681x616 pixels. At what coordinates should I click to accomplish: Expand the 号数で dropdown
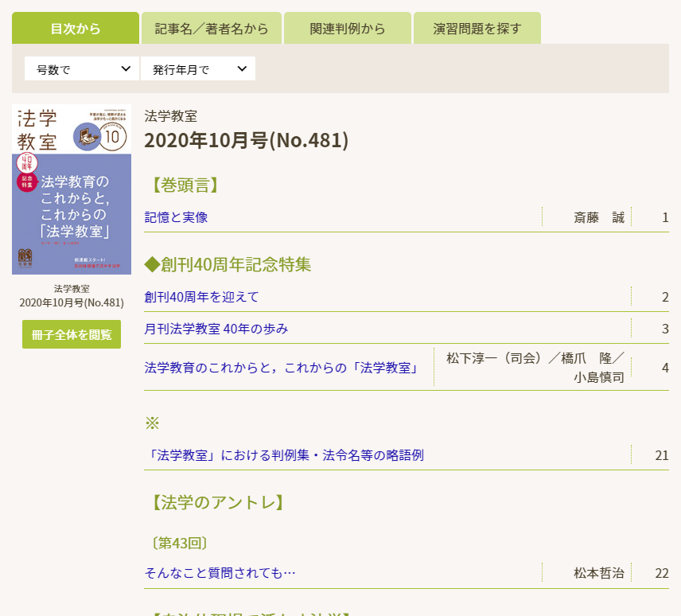(x=82, y=68)
